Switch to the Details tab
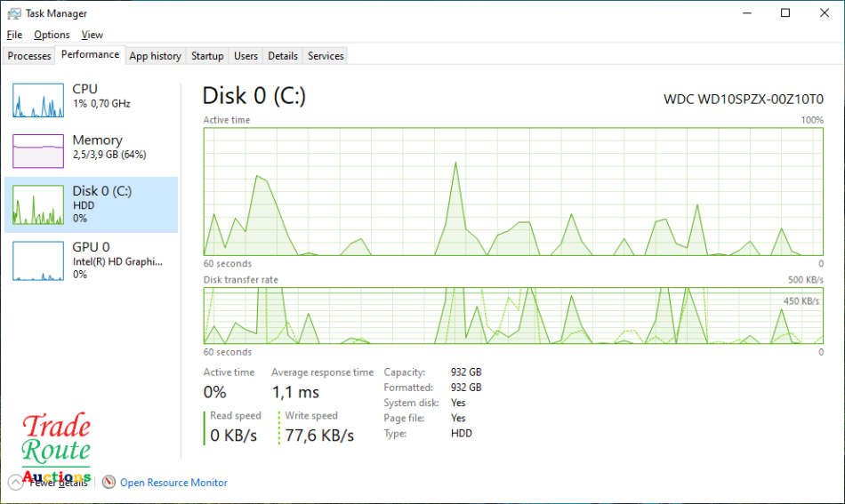This screenshot has width=845, height=504. pyautogui.click(x=283, y=56)
